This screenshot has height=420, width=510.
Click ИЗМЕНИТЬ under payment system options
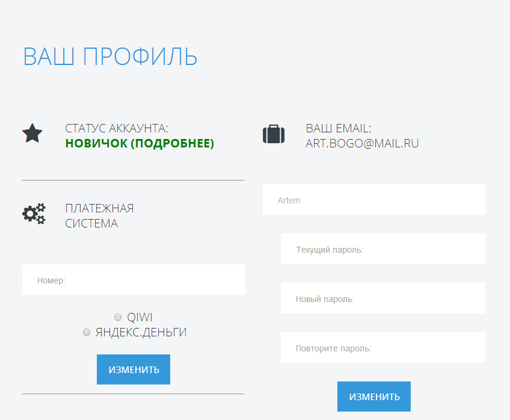point(134,369)
